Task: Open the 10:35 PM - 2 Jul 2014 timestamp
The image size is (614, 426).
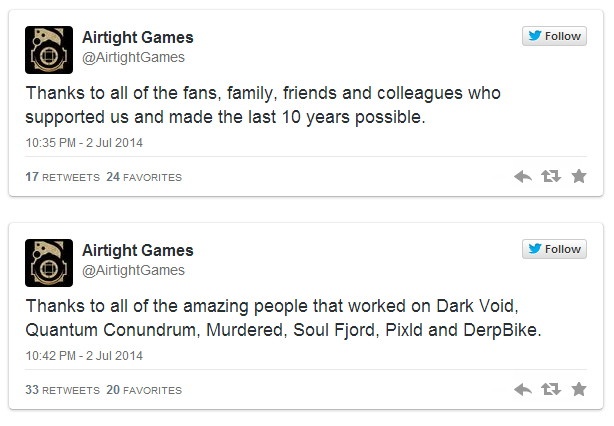Action: (x=84, y=143)
